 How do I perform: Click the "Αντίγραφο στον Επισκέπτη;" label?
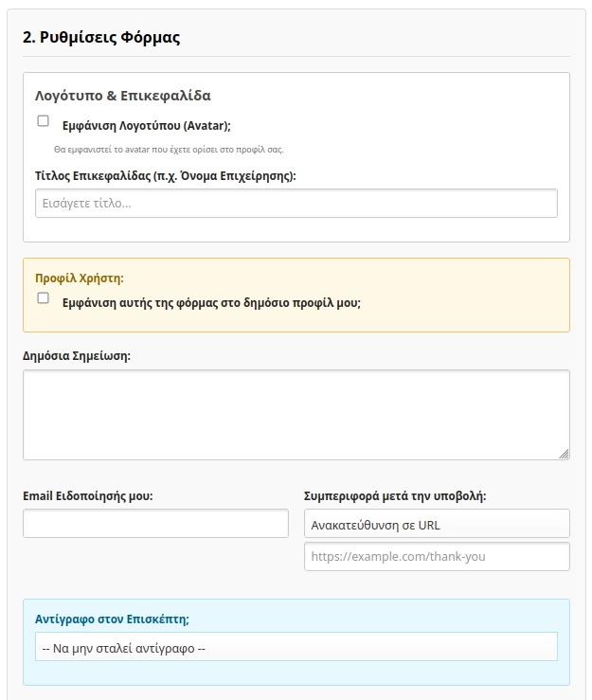click(112, 619)
